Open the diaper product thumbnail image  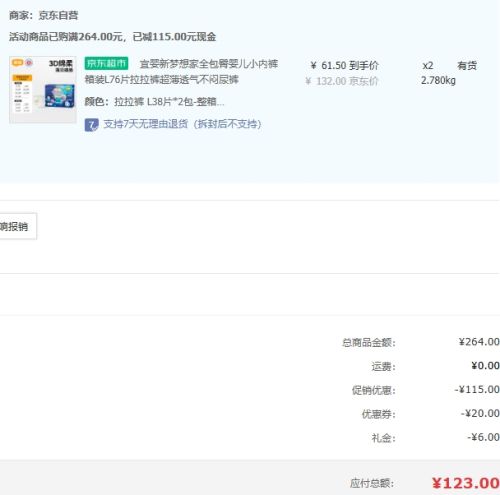click(x=43, y=90)
